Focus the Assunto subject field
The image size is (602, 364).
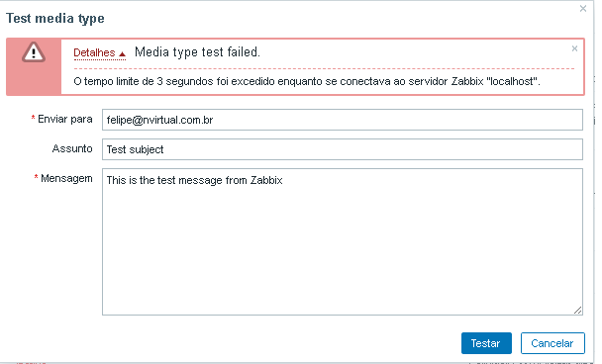click(x=342, y=149)
